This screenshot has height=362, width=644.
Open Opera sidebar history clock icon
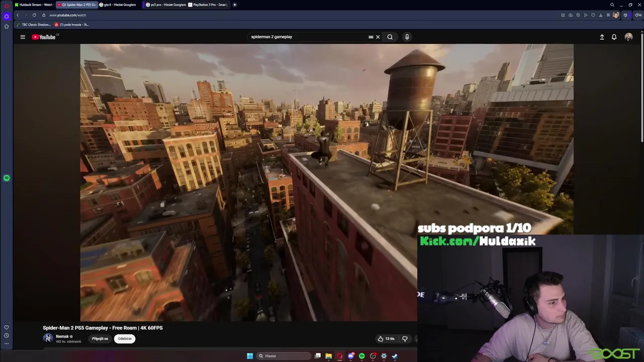(7, 335)
